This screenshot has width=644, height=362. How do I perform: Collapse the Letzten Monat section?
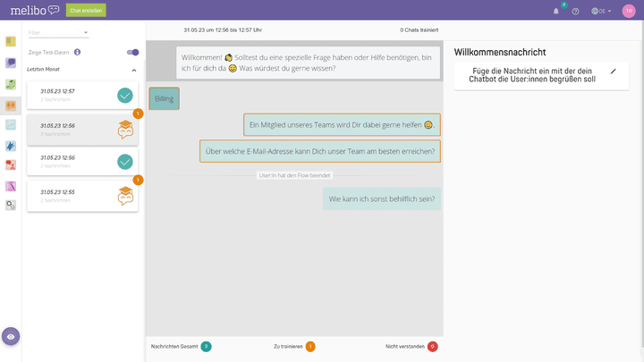(x=134, y=70)
